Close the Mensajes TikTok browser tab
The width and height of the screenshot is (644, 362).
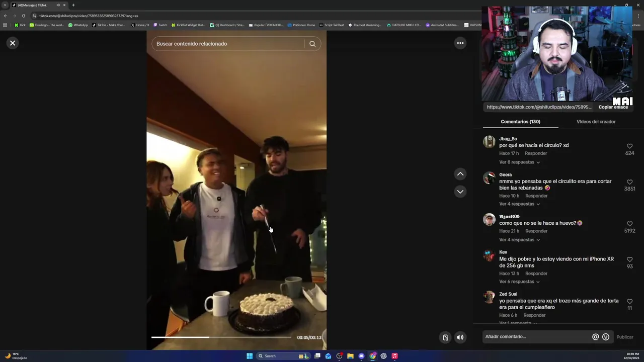64,5
